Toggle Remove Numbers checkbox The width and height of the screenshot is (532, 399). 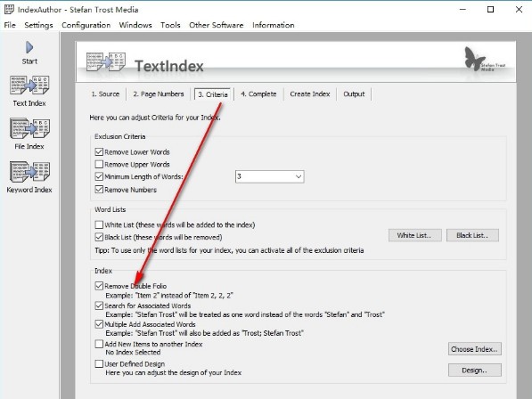click(99, 189)
